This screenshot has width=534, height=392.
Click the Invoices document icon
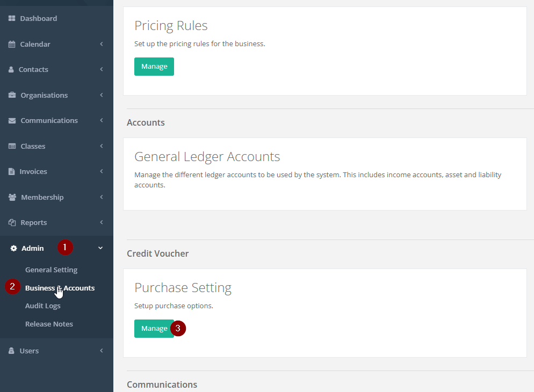12,172
